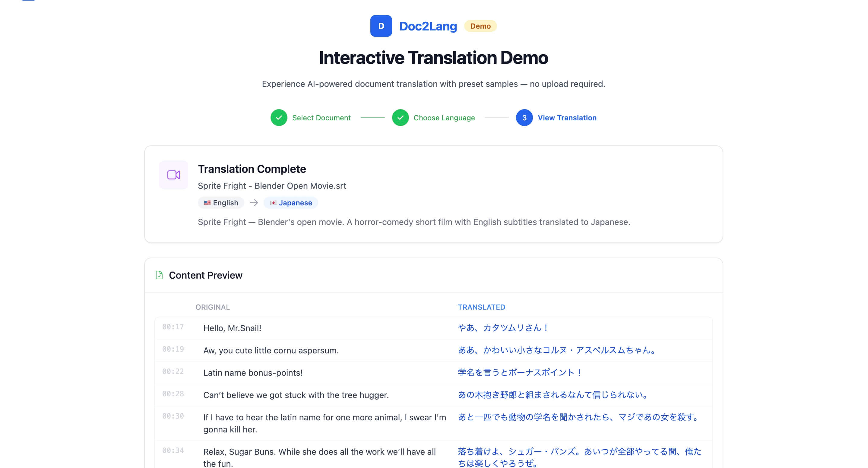The height and width of the screenshot is (468, 868).
Task: Click the US flag icon on English badge
Action: [x=207, y=203]
